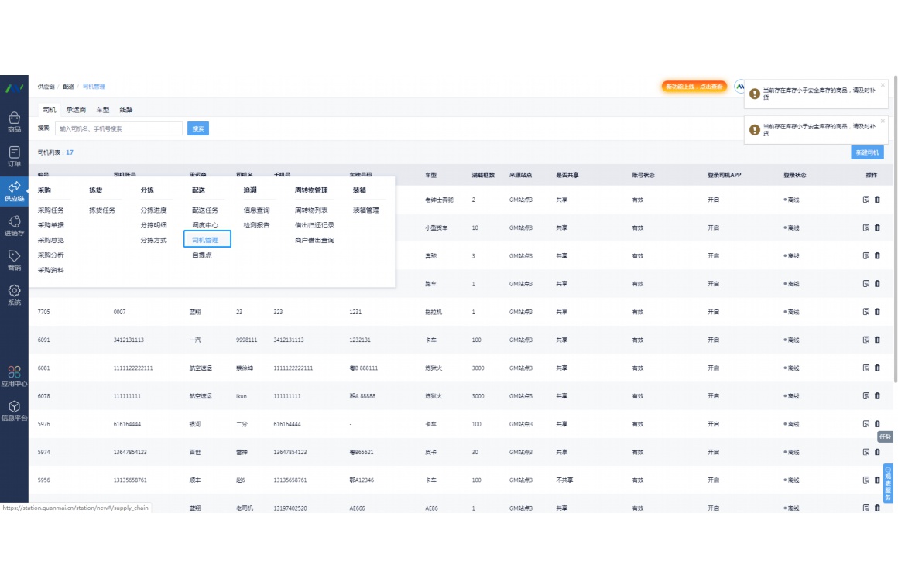898x588 pixels.
Task: Edit driver row 6091
Action: click(x=866, y=340)
